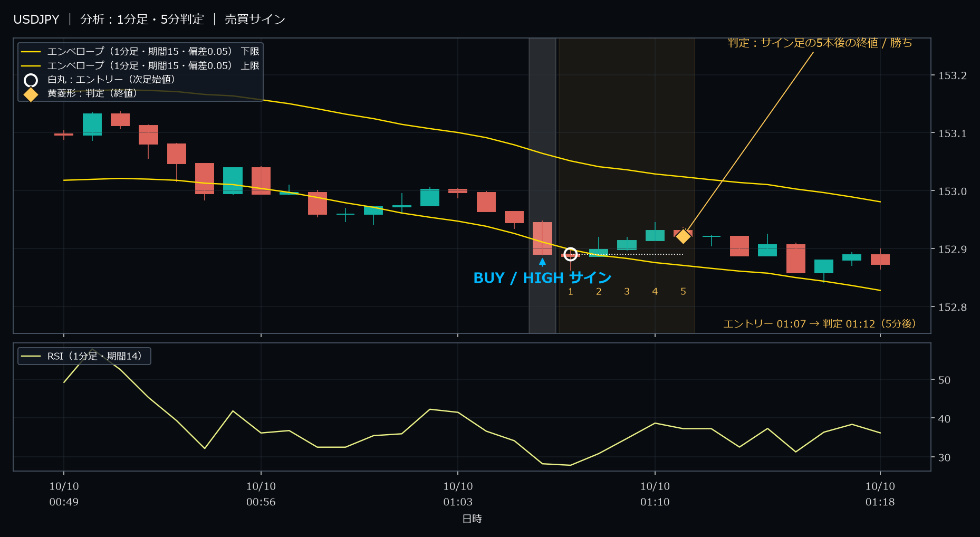Click the 10/10 00:49 time label
The image size is (980, 537).
tap(64, 494)
